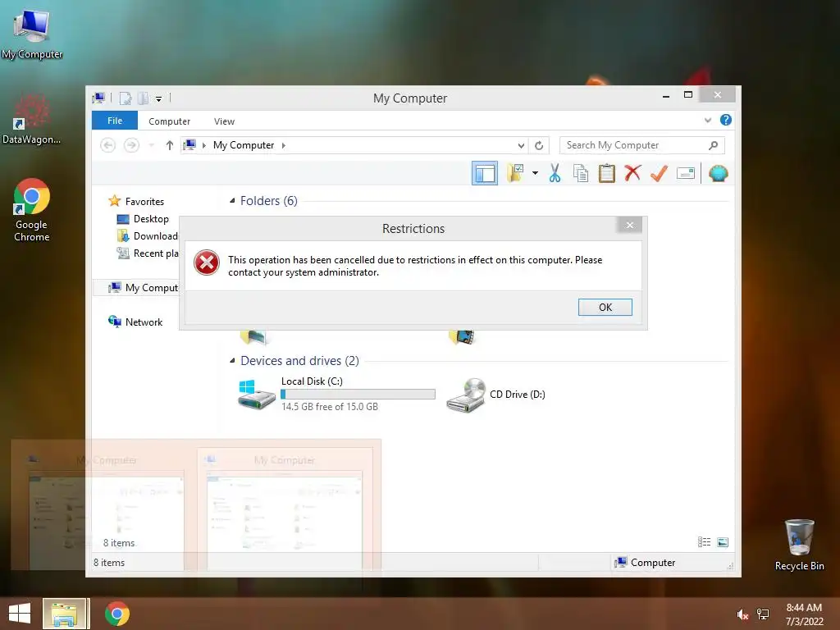
Task: Go forward using the Forward arrow
Action: (131, 145)
